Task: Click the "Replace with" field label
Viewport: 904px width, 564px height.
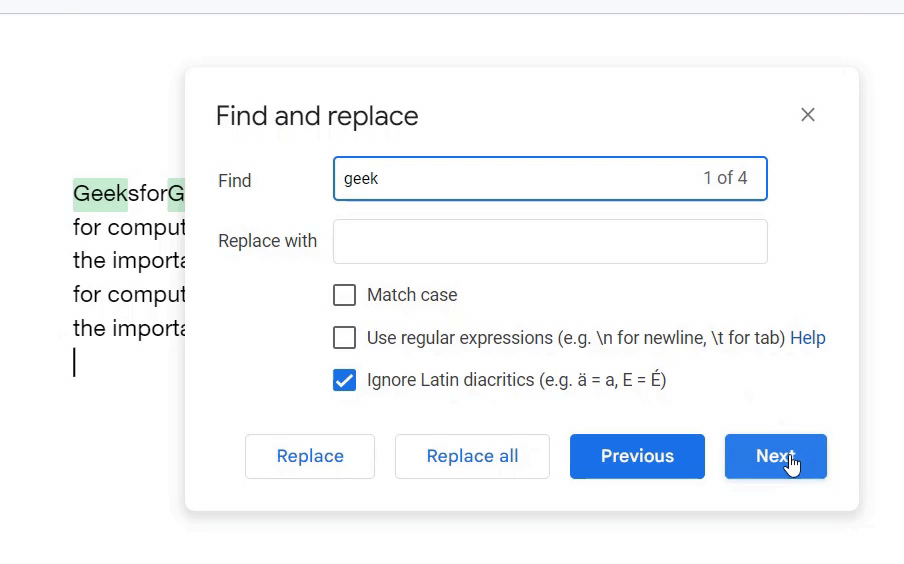Action: click(x=267, y=241)
